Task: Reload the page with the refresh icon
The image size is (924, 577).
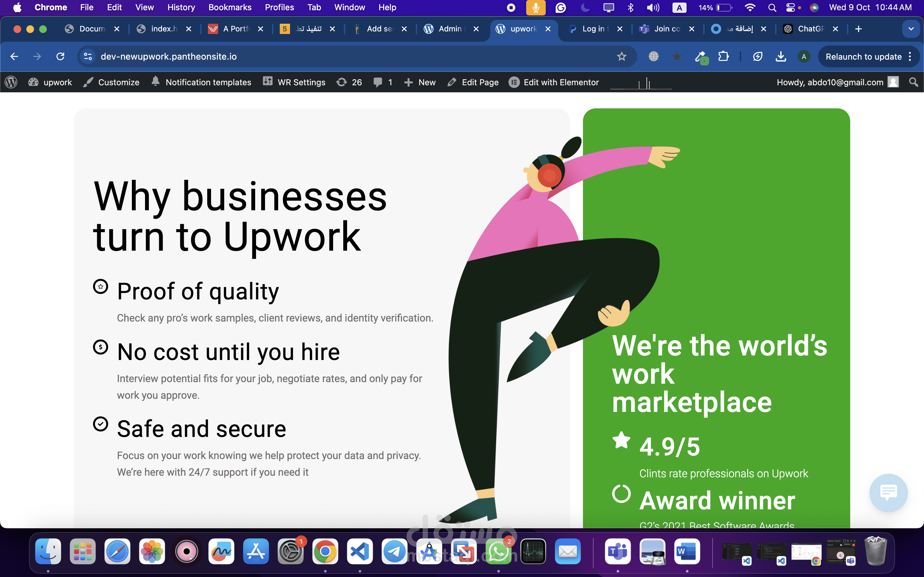Action: pos(60,56)
